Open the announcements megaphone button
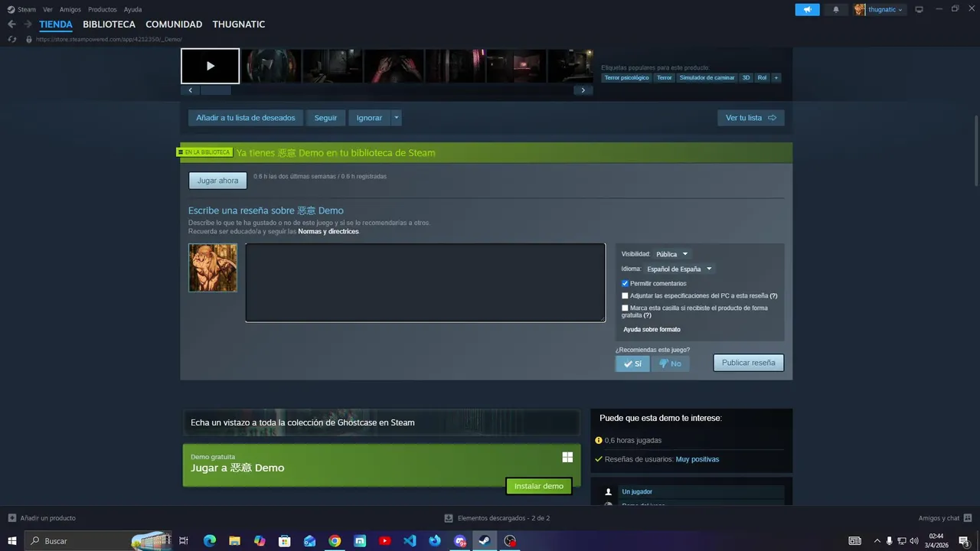The height and width of the screenshot is (551, 980). [807, 9]
